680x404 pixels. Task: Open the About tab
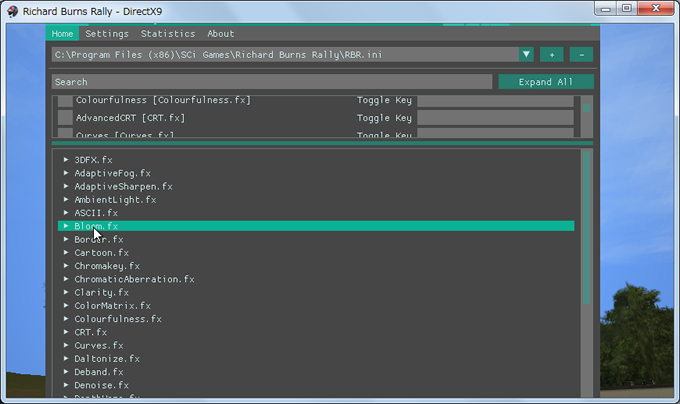(220, 34)
